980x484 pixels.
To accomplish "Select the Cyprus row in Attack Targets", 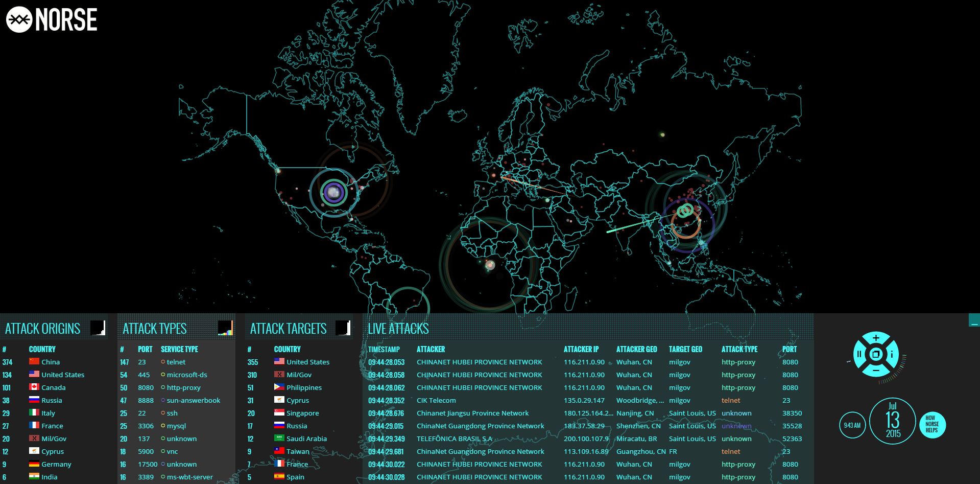I will point(299,400).
